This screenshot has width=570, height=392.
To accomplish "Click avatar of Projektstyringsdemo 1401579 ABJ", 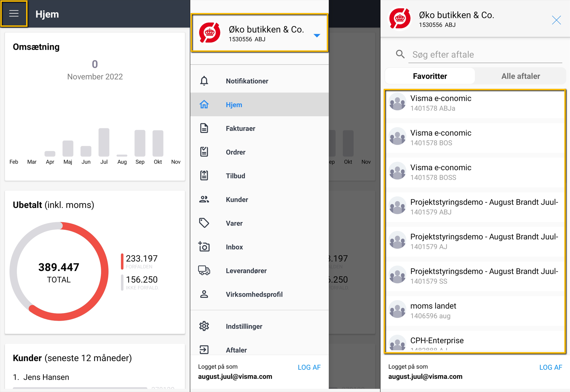I will (397, 206).
